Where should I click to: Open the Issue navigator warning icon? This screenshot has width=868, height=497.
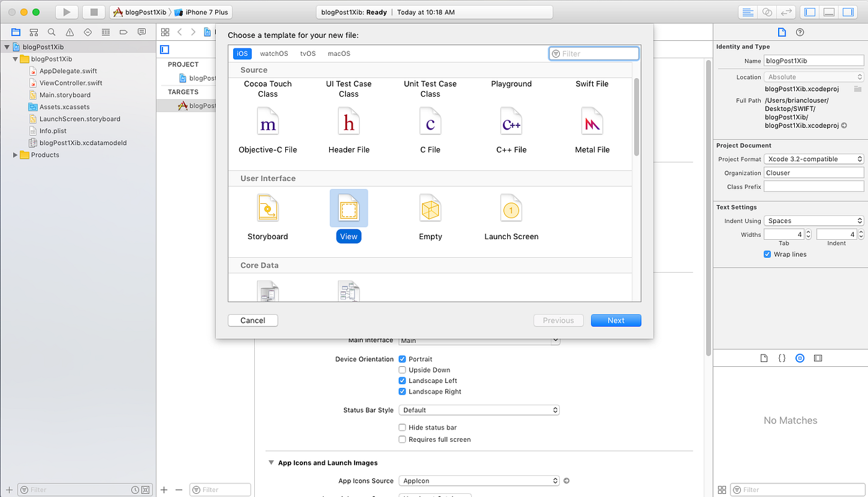click(x=69, y=32)
